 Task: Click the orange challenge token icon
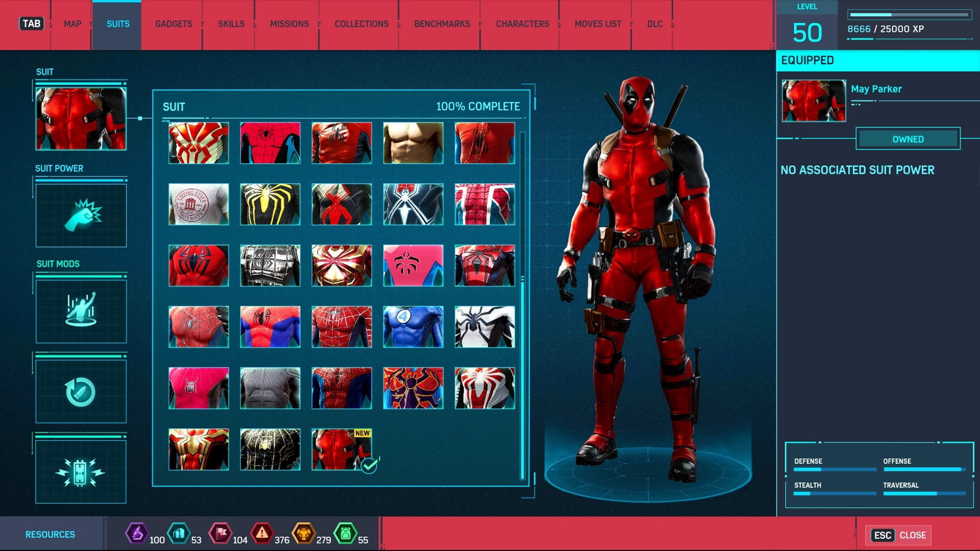[x=304, y=534]
